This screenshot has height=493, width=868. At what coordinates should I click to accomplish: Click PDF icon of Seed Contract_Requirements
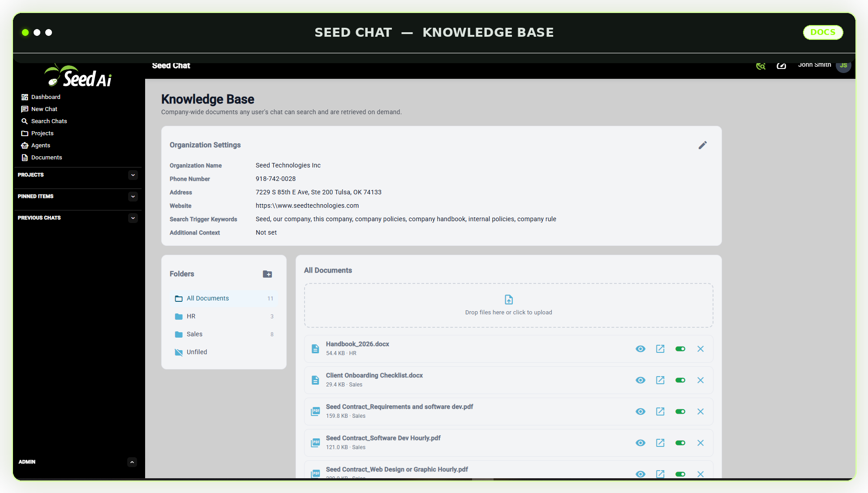point(315,412)
